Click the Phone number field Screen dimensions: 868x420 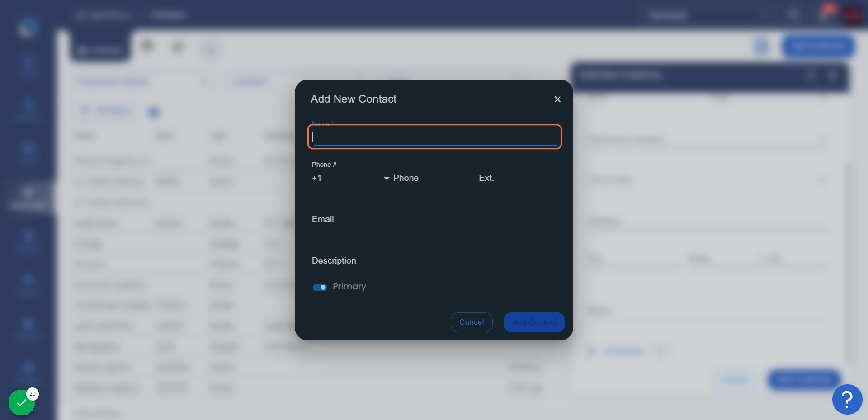[433, 178]
